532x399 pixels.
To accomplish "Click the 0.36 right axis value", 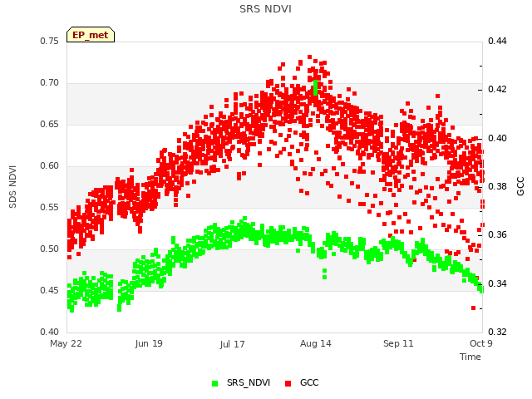I will [x=497, y=234].
